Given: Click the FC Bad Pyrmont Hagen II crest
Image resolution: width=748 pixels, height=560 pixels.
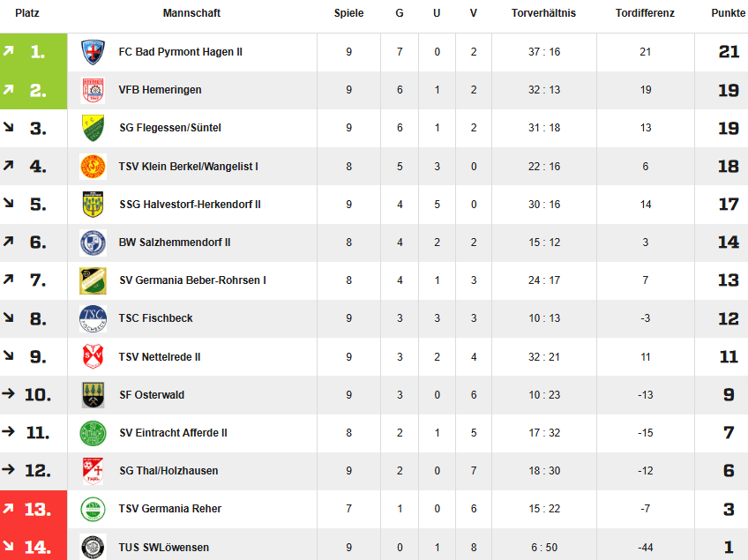Looking at the screenshot, I should pyautogui.click(x=93, y=52).
